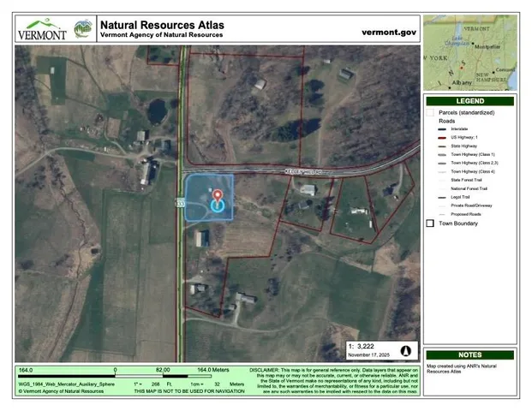This screenshot has height=411, width=532.
Task: Open the regional inset locator map
Action: [x=470, y=52]
